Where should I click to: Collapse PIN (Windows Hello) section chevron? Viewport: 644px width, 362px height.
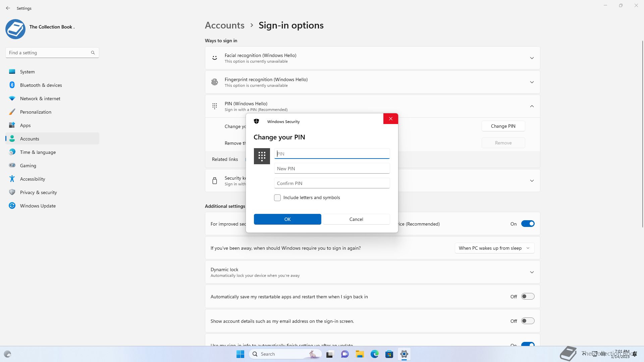click(x=532, y=106)
